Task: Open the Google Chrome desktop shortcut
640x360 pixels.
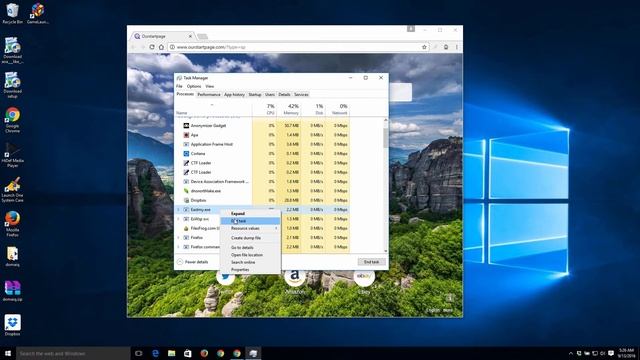Action: [x=12, y=120]
